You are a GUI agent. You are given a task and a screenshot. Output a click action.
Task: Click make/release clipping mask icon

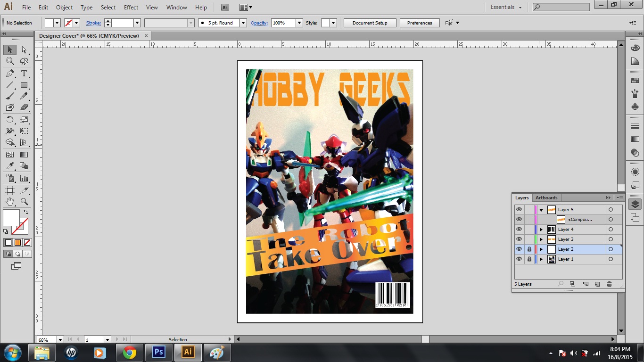(x=572, y=284)
